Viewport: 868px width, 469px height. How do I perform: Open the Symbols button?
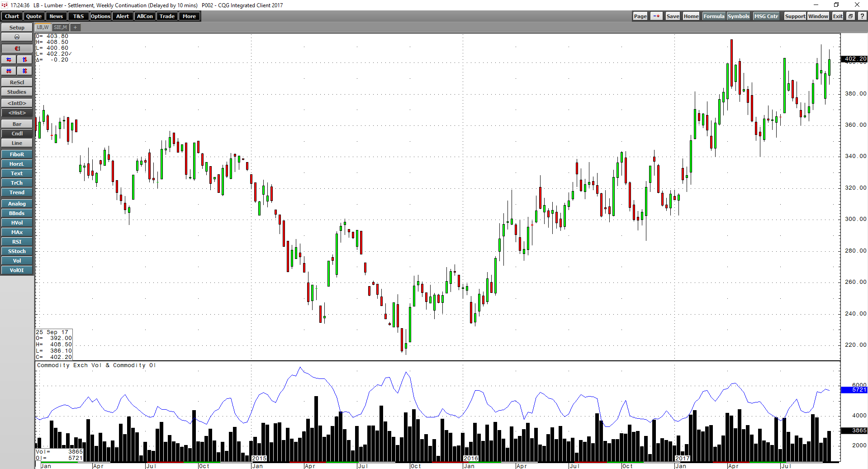pyautogui.click(x=738, y=16)
